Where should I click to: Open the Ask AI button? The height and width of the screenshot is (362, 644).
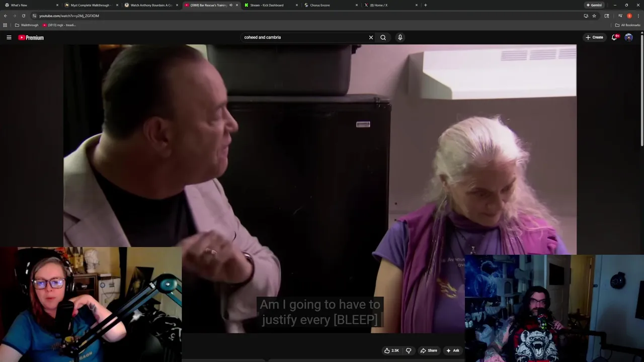452,350
